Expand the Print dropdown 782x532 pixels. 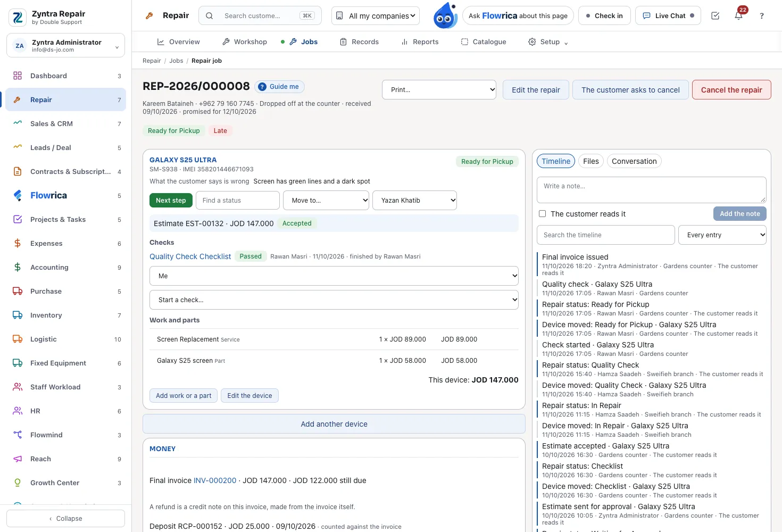[x=439, y=90]
